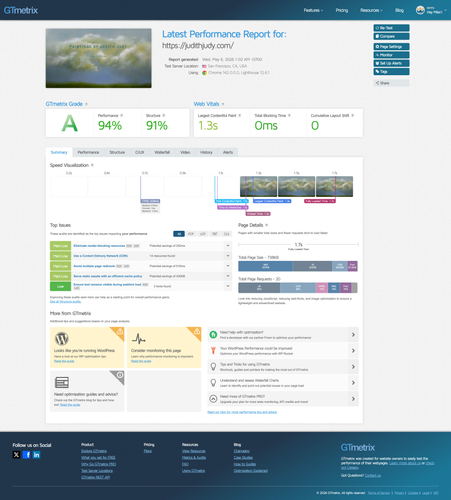
Task: Click lightbulb icon beside Waterfall Charts
Action: [213, 383]
